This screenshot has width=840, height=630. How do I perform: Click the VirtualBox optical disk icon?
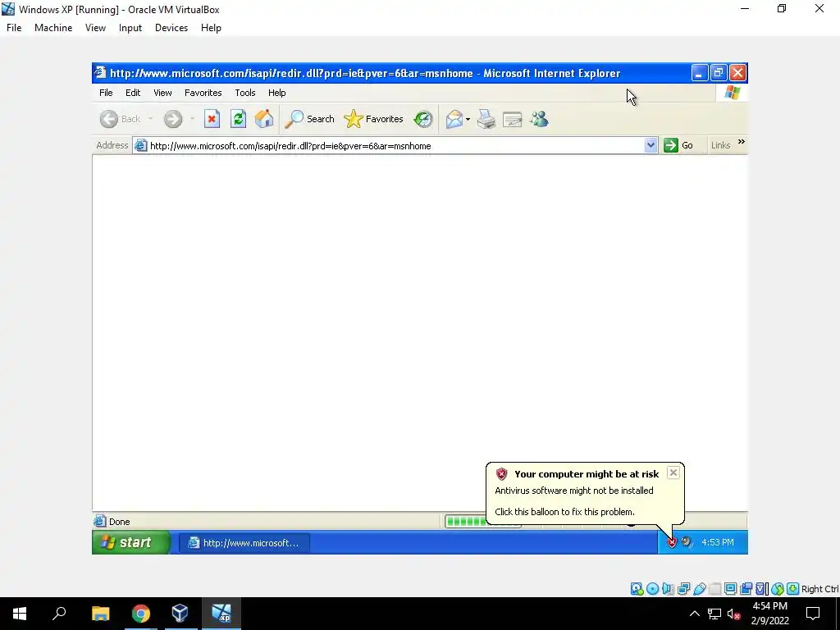652,589
